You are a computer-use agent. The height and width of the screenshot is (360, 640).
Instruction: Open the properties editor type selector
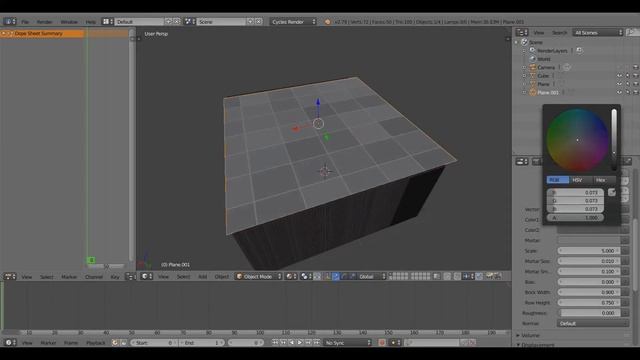[x=522, y=162]
